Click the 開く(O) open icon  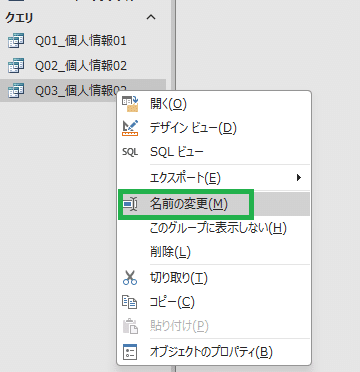coord(130,104)
